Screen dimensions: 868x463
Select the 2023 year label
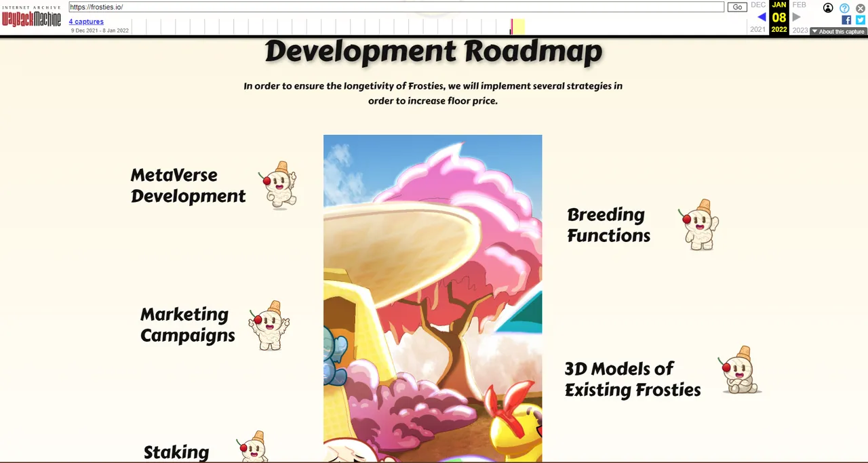tap(800, 30)
